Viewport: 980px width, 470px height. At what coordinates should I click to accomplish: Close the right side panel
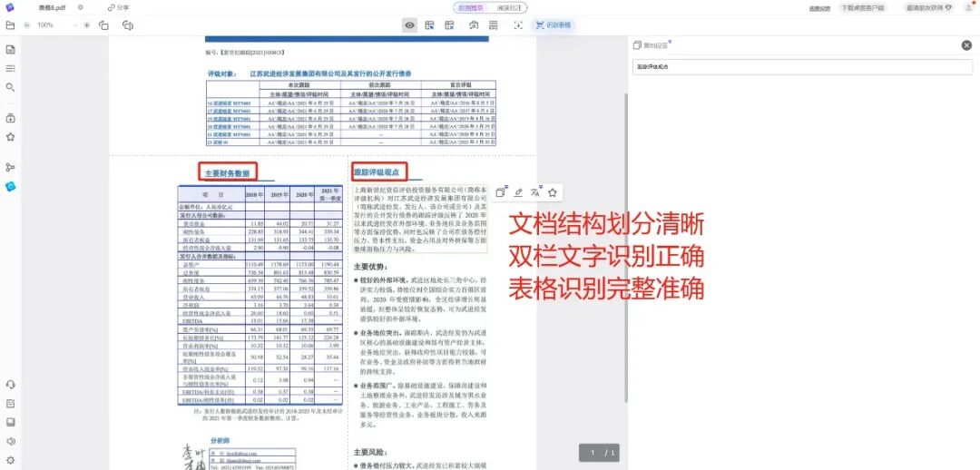pos(967,45)
